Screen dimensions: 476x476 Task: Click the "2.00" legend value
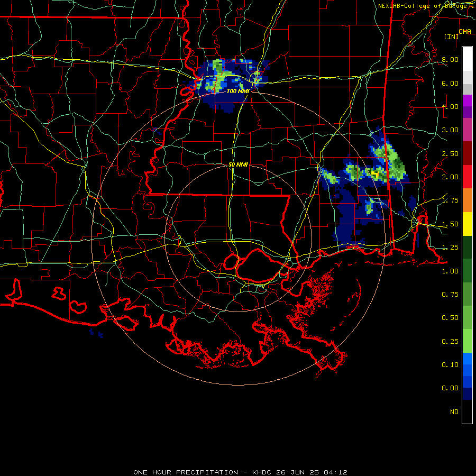(x=450, y=177)
